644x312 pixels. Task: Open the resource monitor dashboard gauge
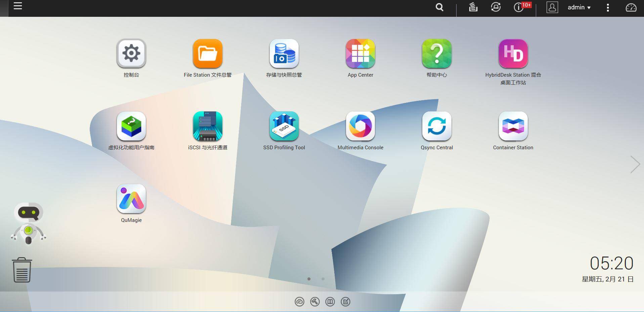[x=631, y=7]
